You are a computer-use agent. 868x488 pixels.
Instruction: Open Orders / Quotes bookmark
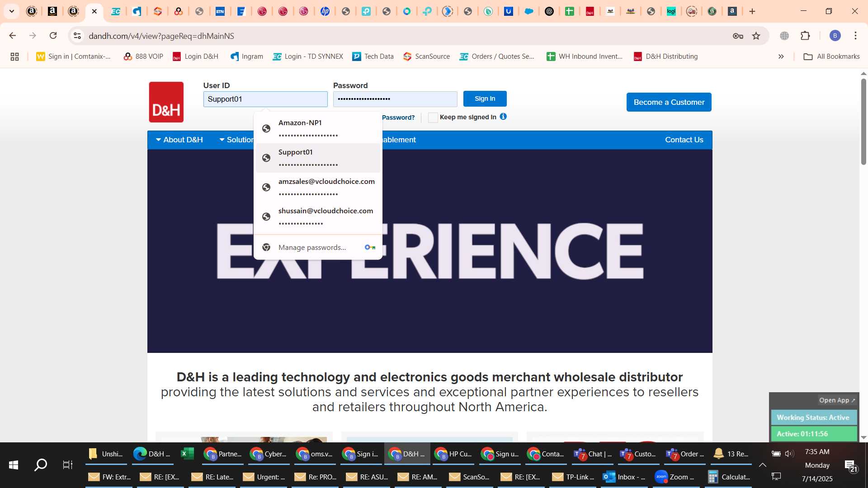pos(497,56)
